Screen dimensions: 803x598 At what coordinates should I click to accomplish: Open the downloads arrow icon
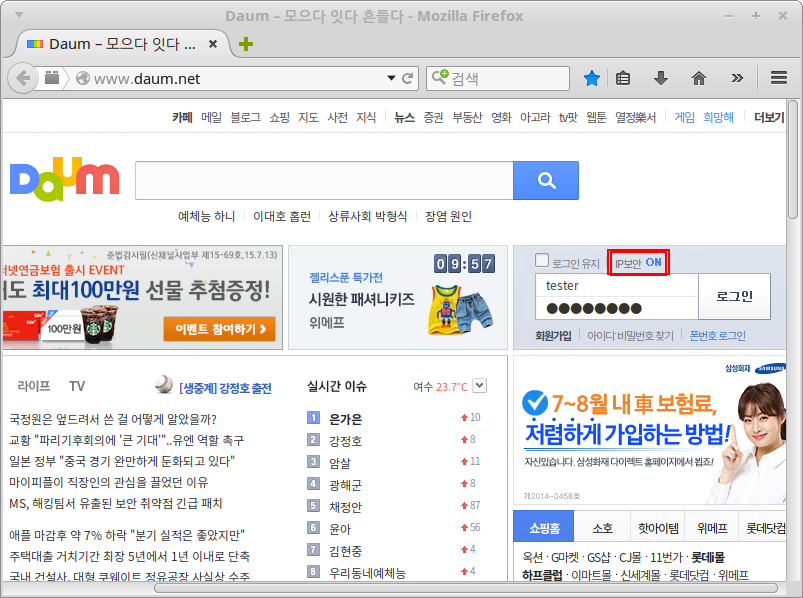(x=661, y=78)
